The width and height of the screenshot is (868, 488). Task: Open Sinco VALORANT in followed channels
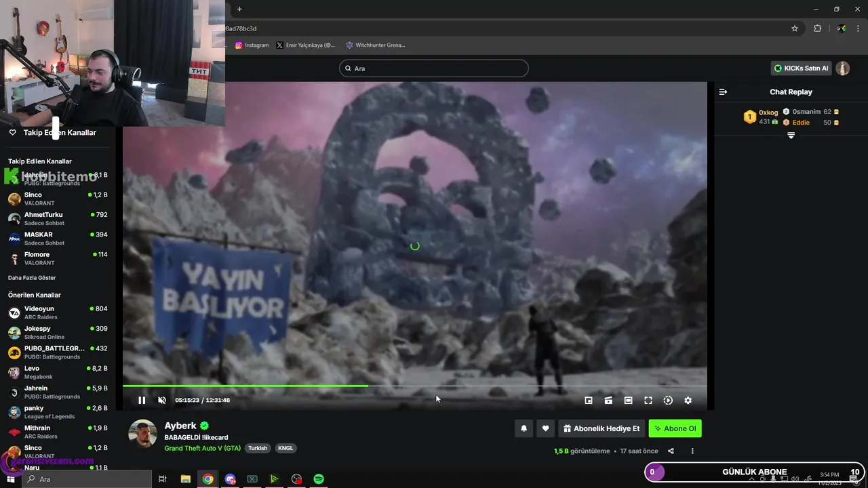pos(58,199)
